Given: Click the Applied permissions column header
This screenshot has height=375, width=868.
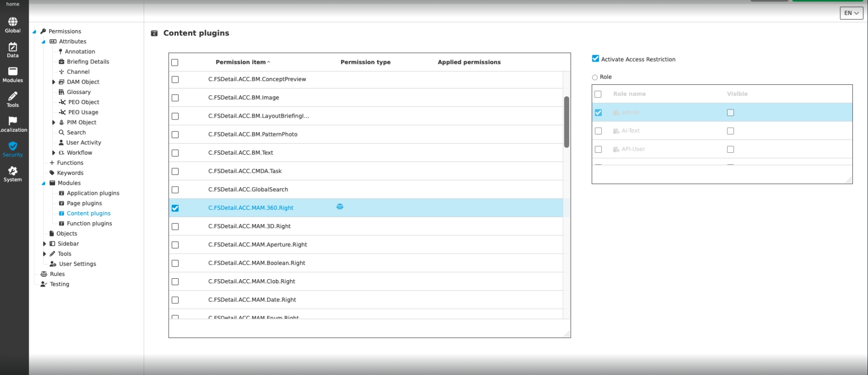Looking at the screenshot, I should [x=469, y=62].
